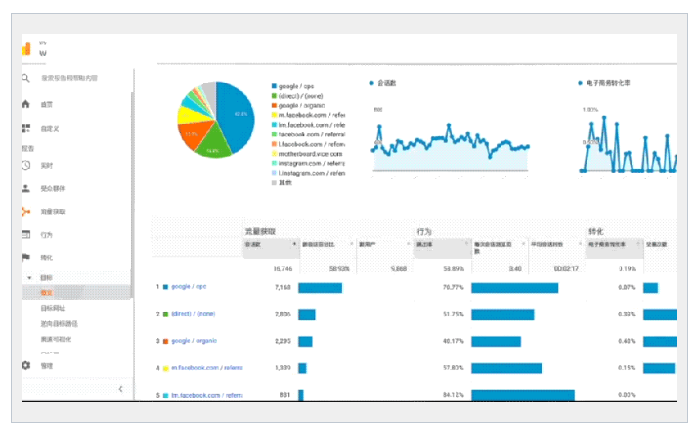Collapse the sidebar with the left chevron

120,388
